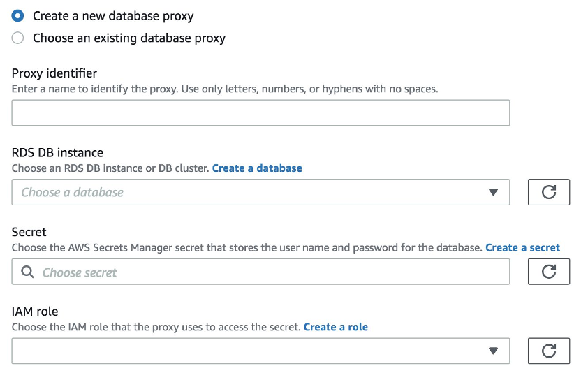Refresh the IAM role list
The image size is (588, 373).
548,351
